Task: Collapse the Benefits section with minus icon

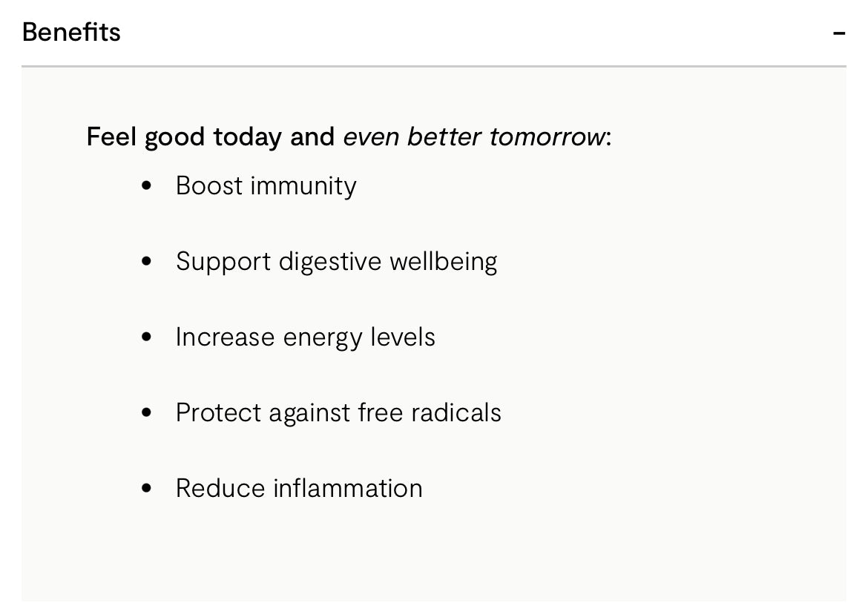Action: pos(839,33)
